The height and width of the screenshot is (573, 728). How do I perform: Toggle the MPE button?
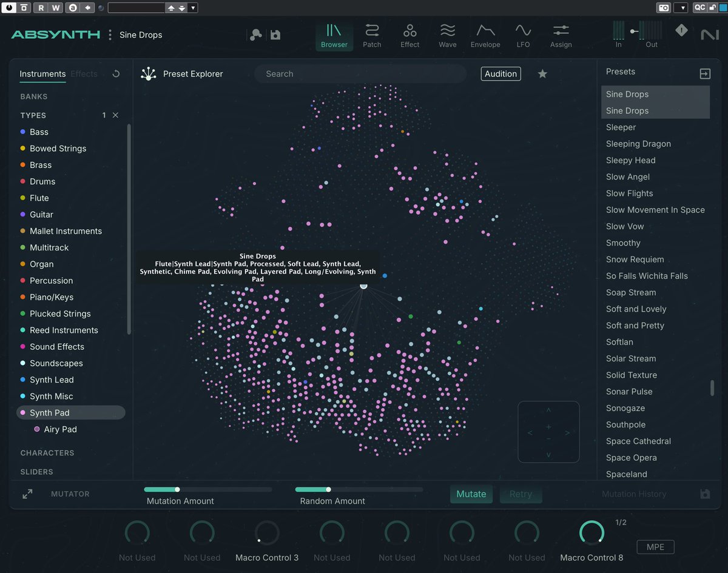click(655, 547)
